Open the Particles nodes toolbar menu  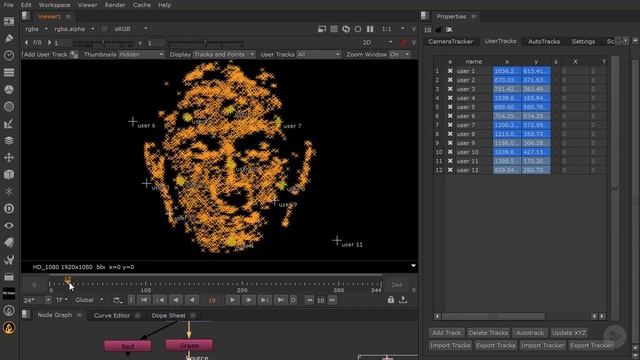click(x=9, y=191)
